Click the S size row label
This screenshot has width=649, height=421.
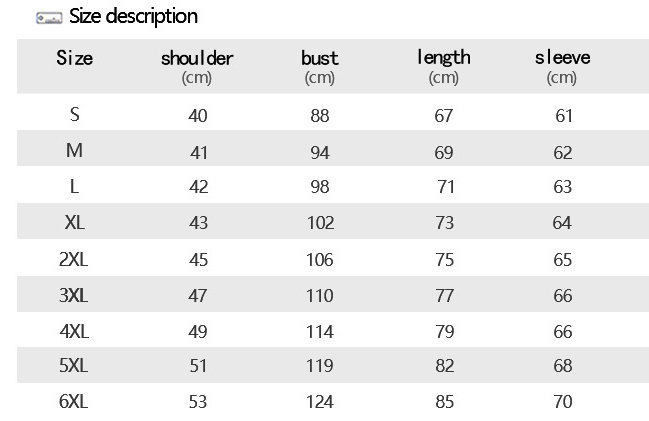(74, 115)
